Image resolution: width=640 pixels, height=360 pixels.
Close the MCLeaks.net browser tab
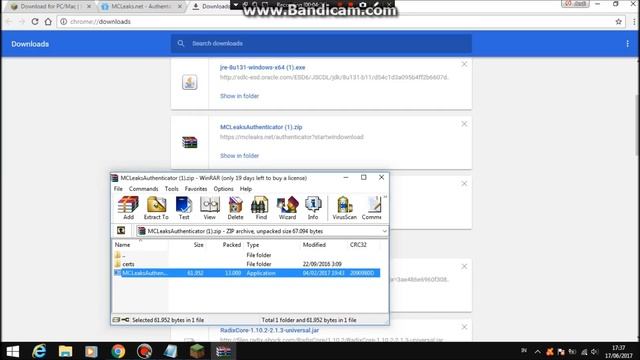coord(180,7)
